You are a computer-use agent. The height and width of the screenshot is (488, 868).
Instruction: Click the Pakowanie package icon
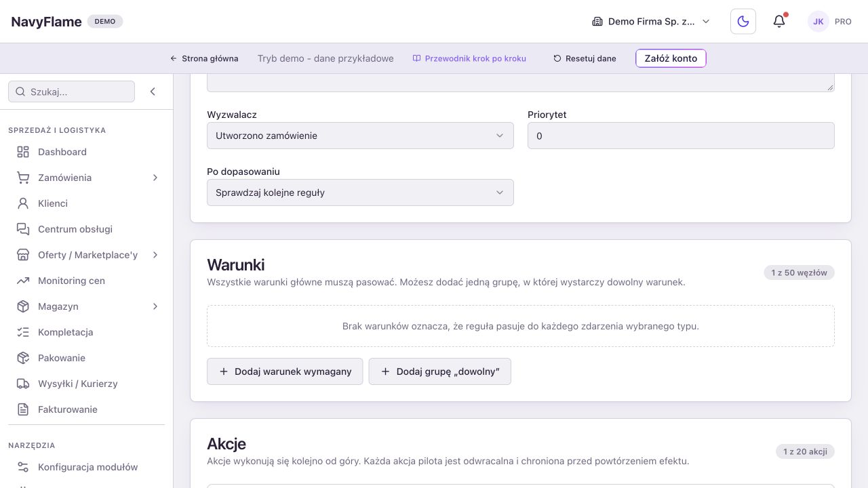23,358
